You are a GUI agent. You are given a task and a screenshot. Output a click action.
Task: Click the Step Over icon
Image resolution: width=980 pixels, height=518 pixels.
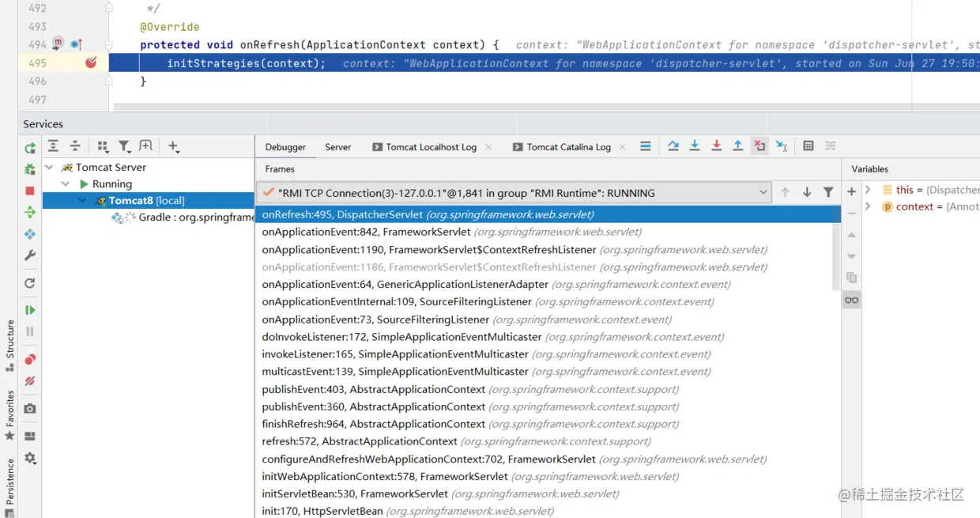pyautogui.click(x=673, y=146)
